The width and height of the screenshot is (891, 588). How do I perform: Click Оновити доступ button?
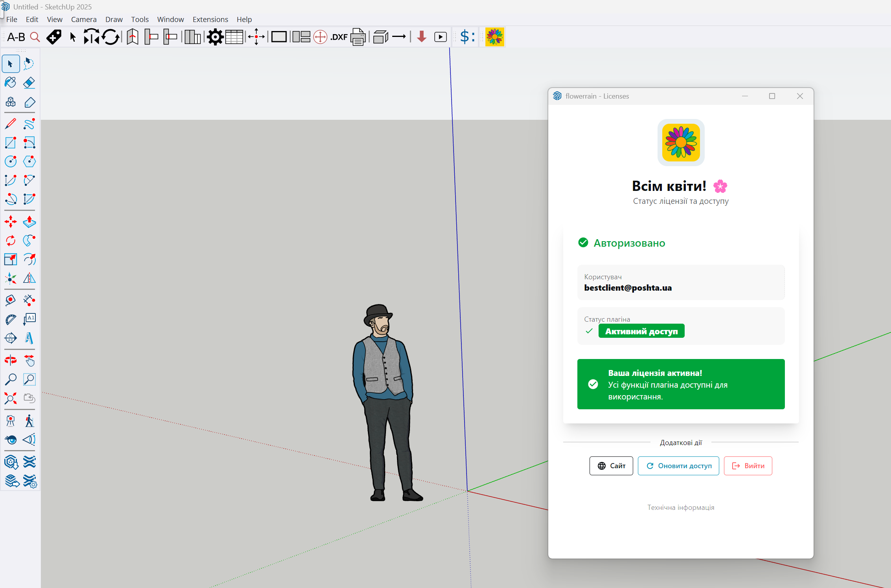(678, 466)
